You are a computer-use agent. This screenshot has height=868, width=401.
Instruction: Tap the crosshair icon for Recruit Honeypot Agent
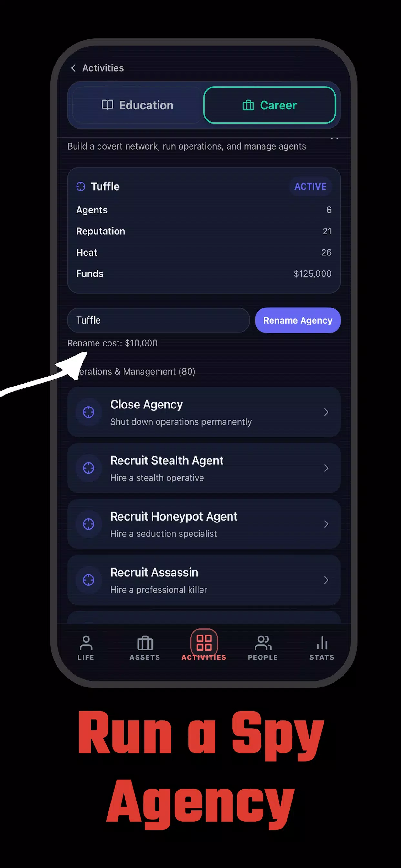tap(88, 524)
